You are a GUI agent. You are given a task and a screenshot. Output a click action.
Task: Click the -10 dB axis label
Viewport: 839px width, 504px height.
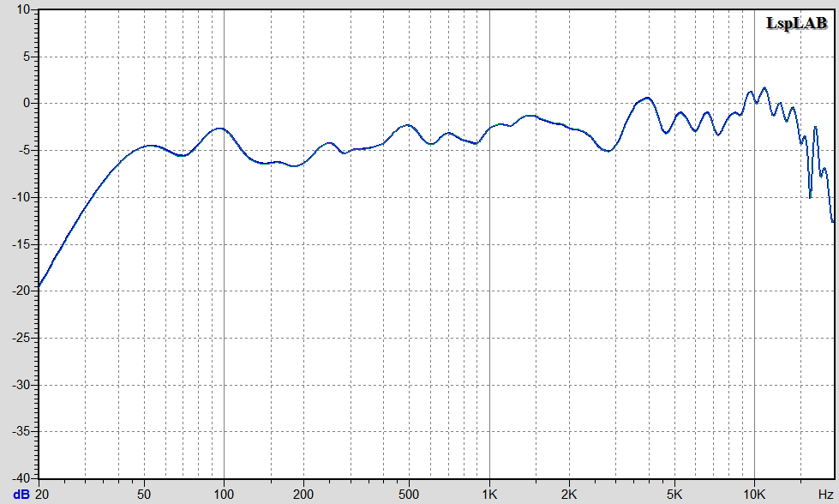(21, 197)
